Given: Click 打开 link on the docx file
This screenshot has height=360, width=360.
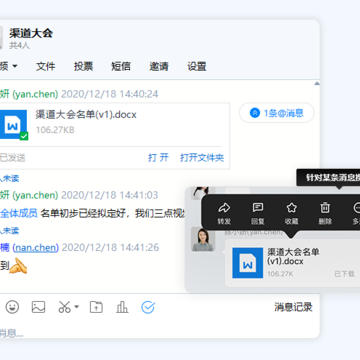Looking at the screenshot, I should pos(158,157).
